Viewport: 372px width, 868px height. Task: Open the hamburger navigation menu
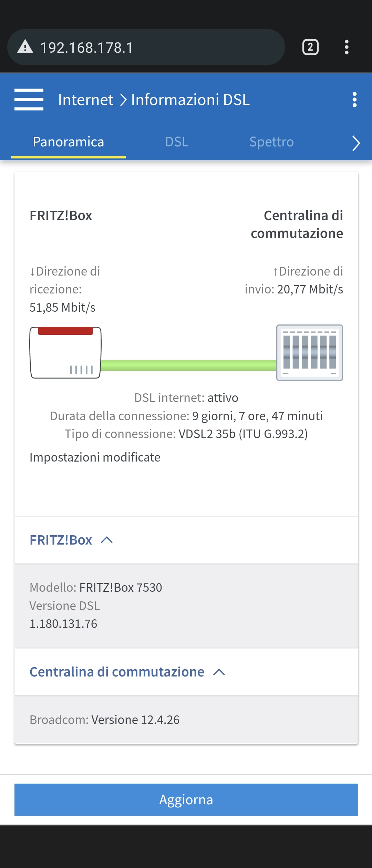[x=29, y=100]
